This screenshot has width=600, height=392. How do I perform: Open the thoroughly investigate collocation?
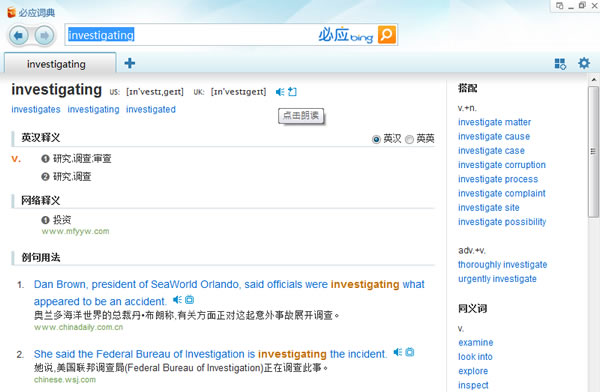pyautogui.click(x=502, y=265)
